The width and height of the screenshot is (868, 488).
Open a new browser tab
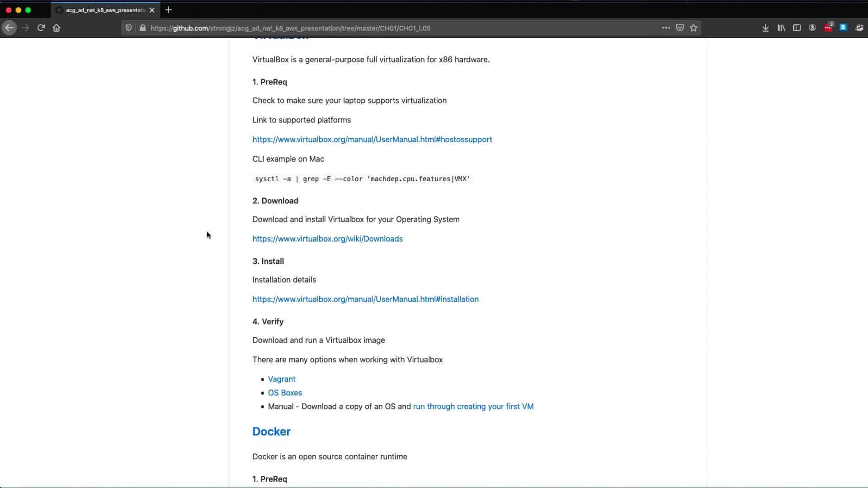click(x=169, y=10)
